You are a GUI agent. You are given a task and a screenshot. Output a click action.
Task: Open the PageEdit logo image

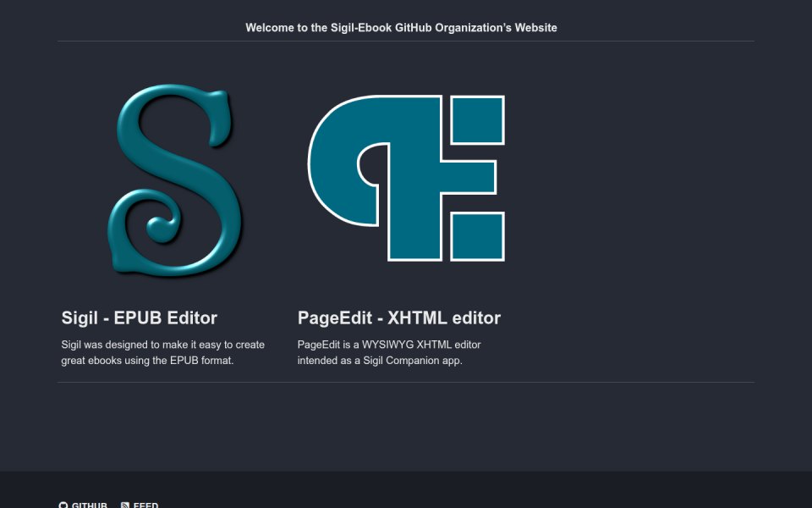coord(406,178)
